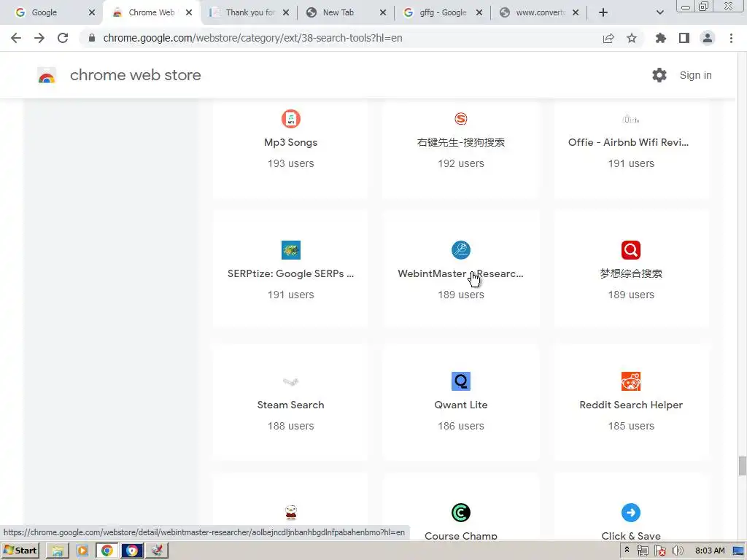Open the volume speaker tray icon
This screenshot has width=747, height=560.
[678, 551]
